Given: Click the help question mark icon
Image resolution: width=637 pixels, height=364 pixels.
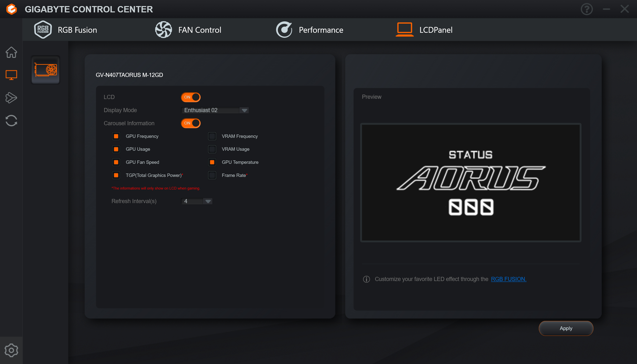Looking at the screenshot, I should point(587,9).
